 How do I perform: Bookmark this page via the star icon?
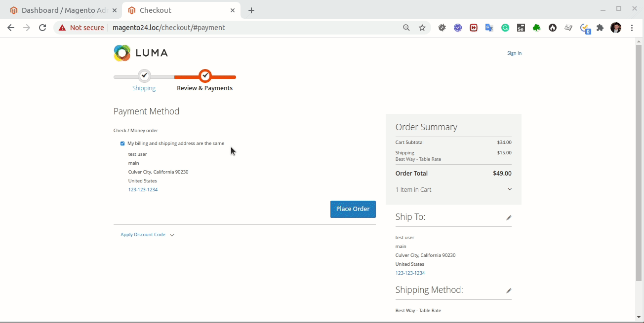422,28
